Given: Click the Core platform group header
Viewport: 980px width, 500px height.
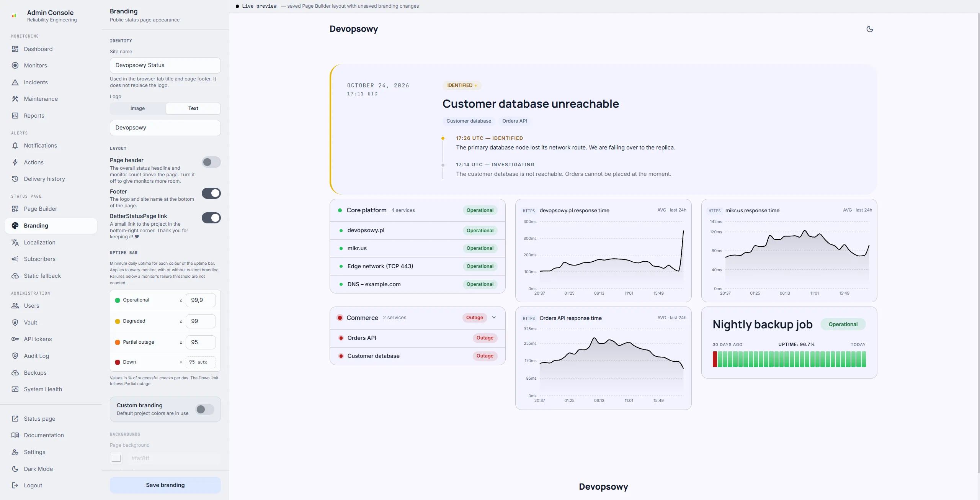Looking at the screenshot, I should tap(418, 210).
